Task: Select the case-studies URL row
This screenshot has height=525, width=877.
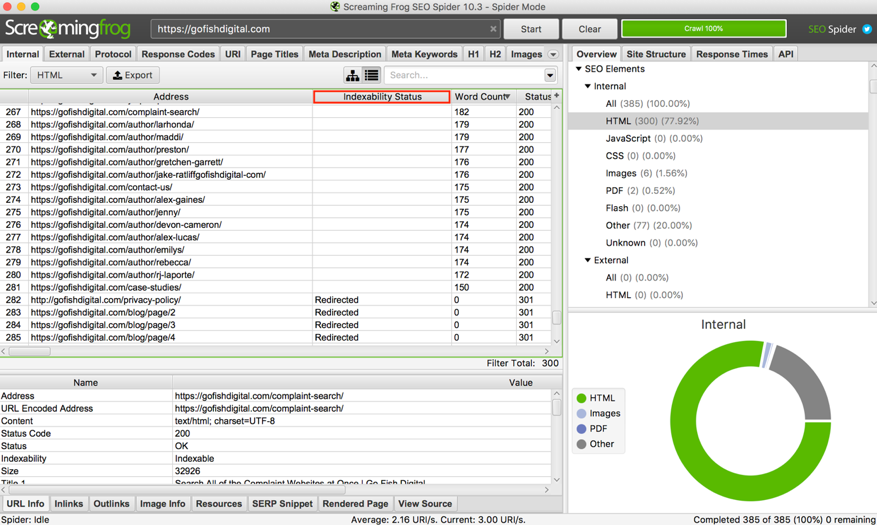Action: coord(276,287)
